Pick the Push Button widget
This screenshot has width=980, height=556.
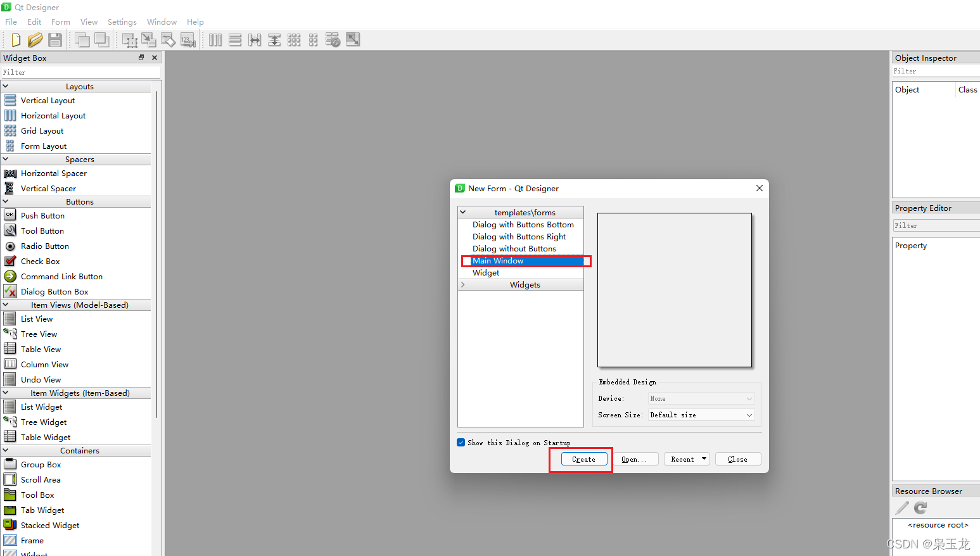[x=42, y=216]
